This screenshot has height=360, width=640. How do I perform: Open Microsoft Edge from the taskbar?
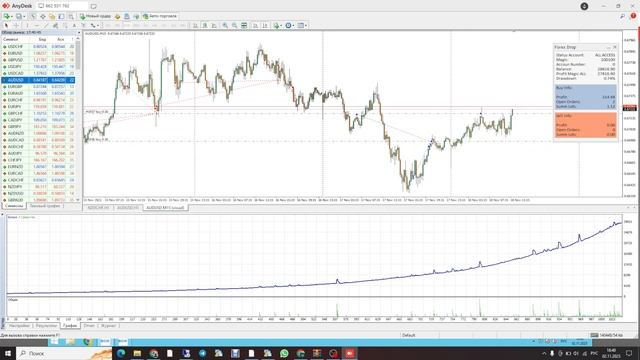click(x=121, y=353)
